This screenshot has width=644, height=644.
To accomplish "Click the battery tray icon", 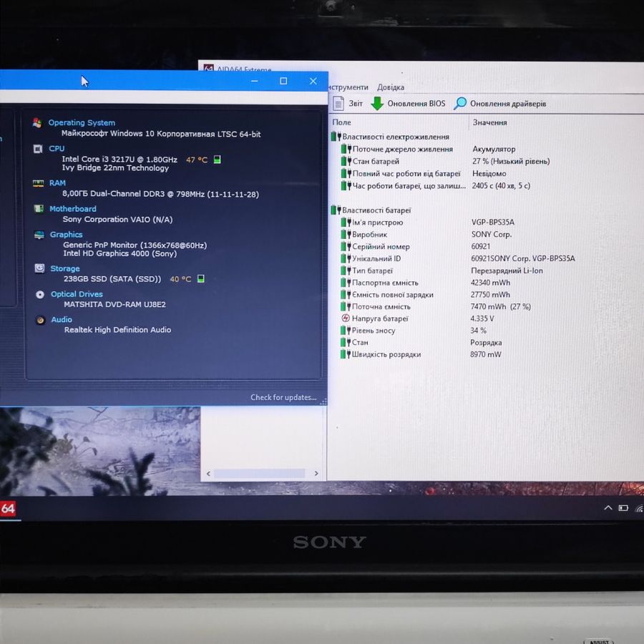I will 623,509.
